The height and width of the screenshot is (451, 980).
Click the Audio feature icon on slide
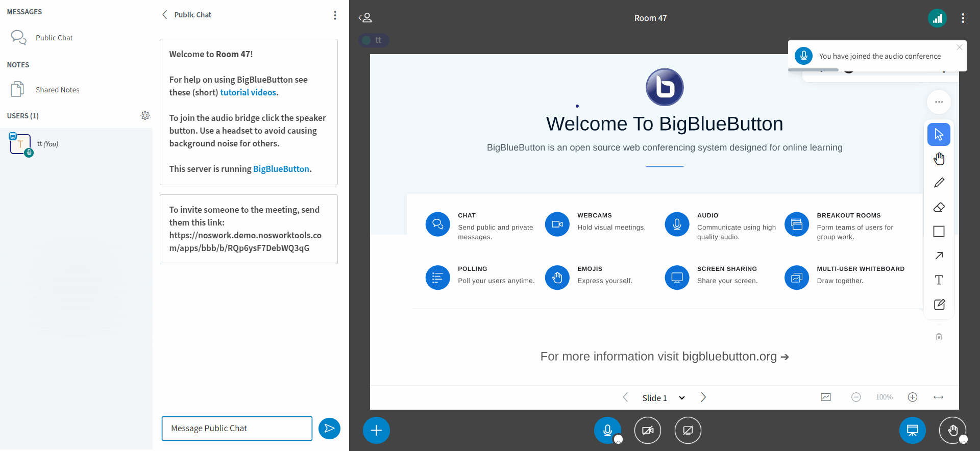(x=677, y=224)
